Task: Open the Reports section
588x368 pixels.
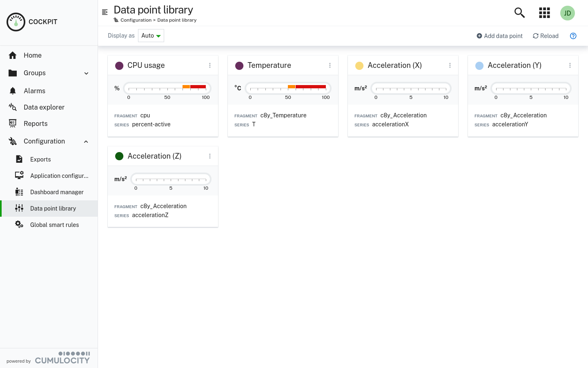Action: pyautogui.click(x=36, y=123)
